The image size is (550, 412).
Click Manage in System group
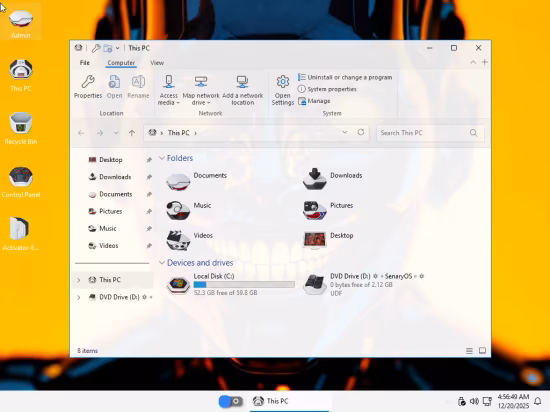[x=314, y=101]
